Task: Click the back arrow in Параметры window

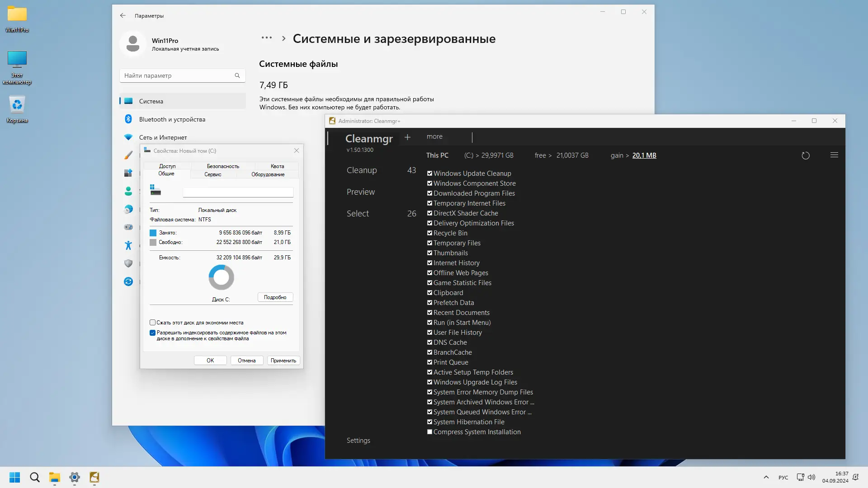Action: coord(123,15)
